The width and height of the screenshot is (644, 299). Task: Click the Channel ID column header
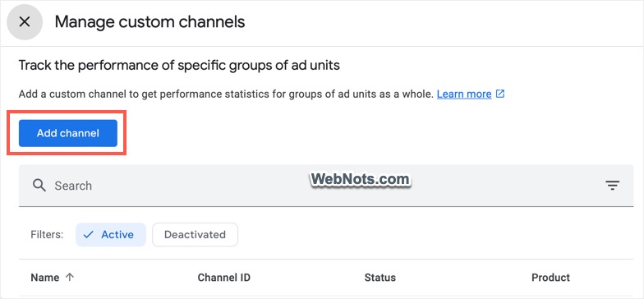223,278
